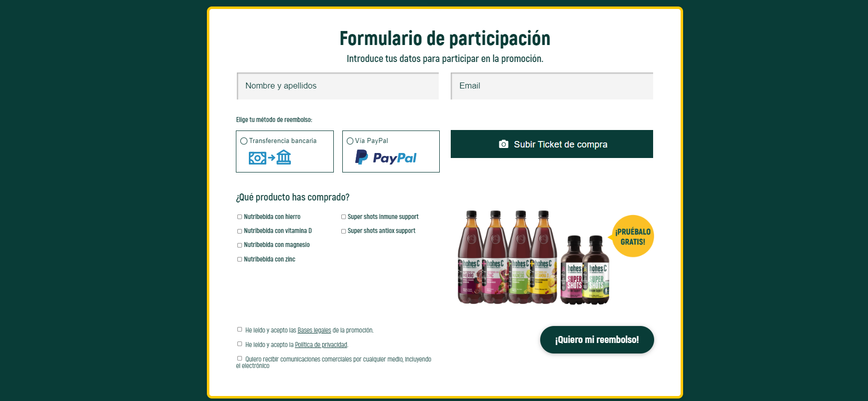
Task: Click the camera icon on Subir Ticket button
Action: click(503, 144)
